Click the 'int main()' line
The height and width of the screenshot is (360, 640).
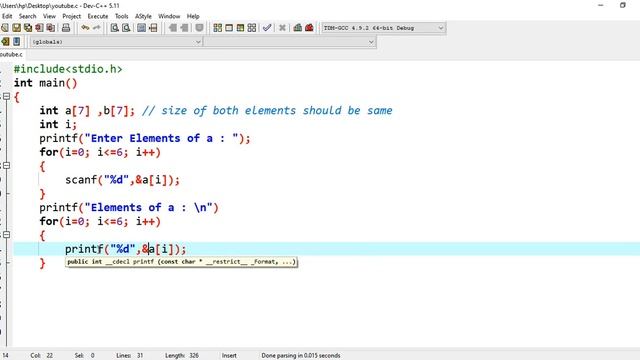pos(45,83)
